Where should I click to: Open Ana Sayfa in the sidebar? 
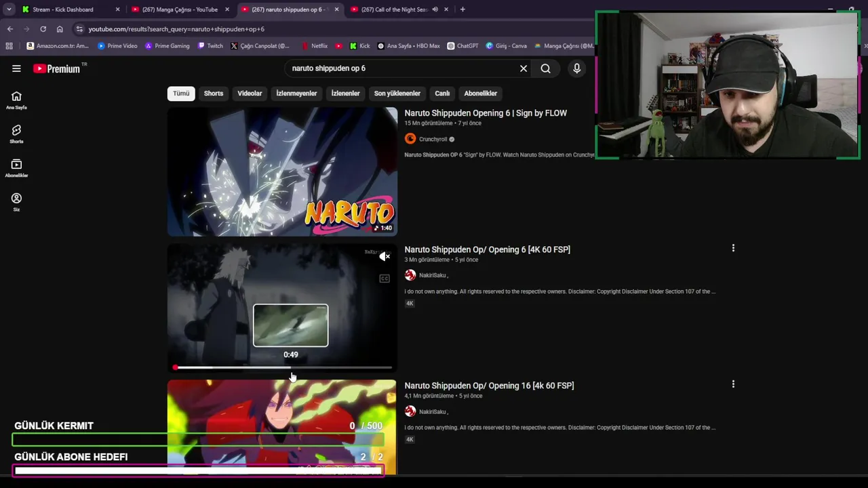16,100
